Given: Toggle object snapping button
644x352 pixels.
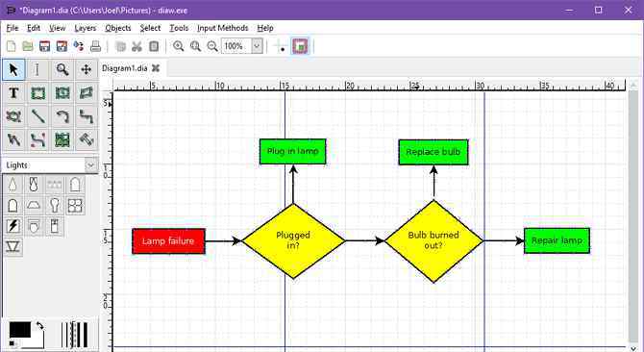Looking at the screenshot, I should click(300, 46).
